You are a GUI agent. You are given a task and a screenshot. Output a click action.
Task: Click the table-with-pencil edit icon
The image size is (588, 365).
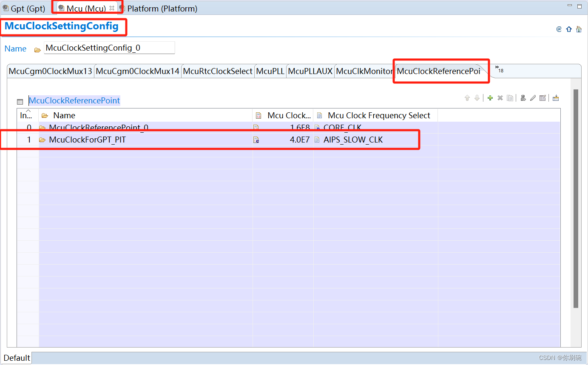(x=543, y=98)
